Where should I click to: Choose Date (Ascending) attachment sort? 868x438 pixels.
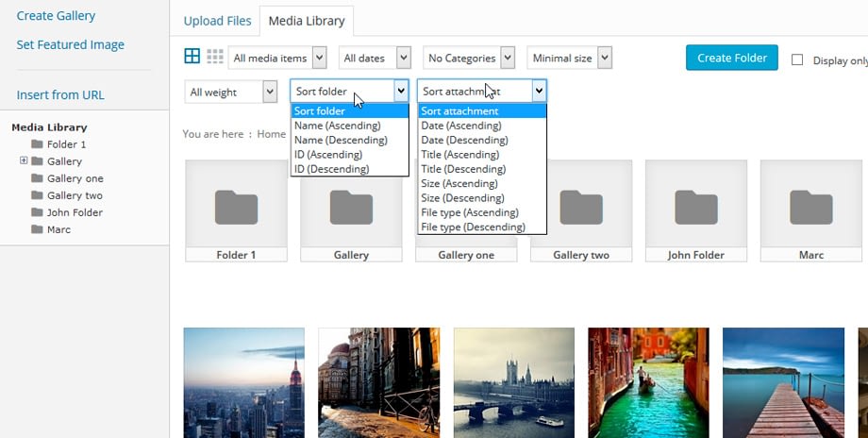tap(482, 126)
